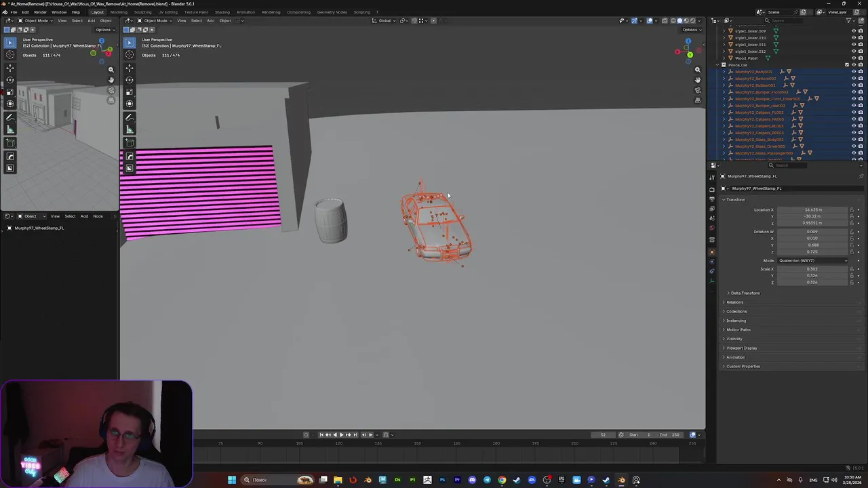This screenshot has width=868, height=488.
Task: Select the Move tool in small left viewport
Action: coord(10,68)
